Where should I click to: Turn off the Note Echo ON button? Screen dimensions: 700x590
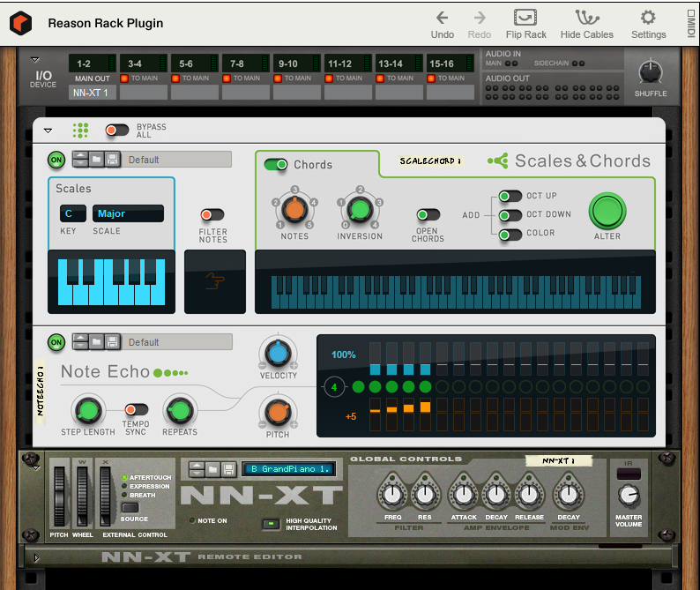(x=56, y=342)
